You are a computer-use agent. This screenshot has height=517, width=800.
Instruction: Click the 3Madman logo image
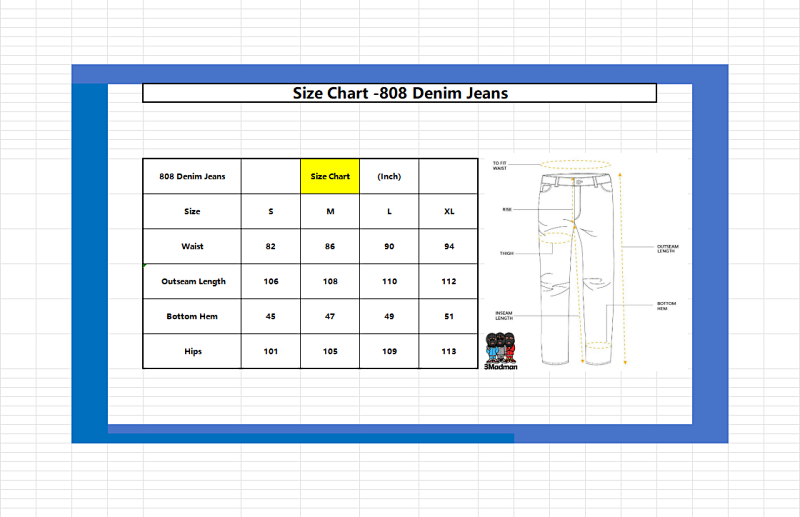point(501,351)
